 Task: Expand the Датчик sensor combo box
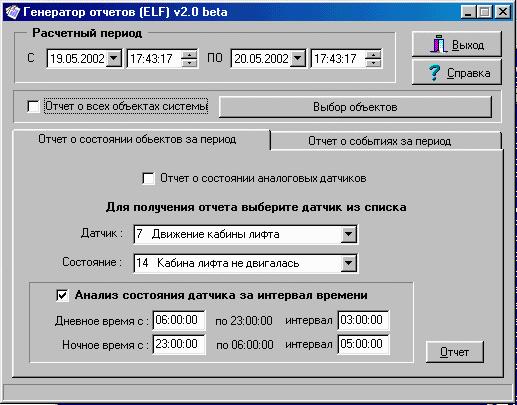point(348,234)
